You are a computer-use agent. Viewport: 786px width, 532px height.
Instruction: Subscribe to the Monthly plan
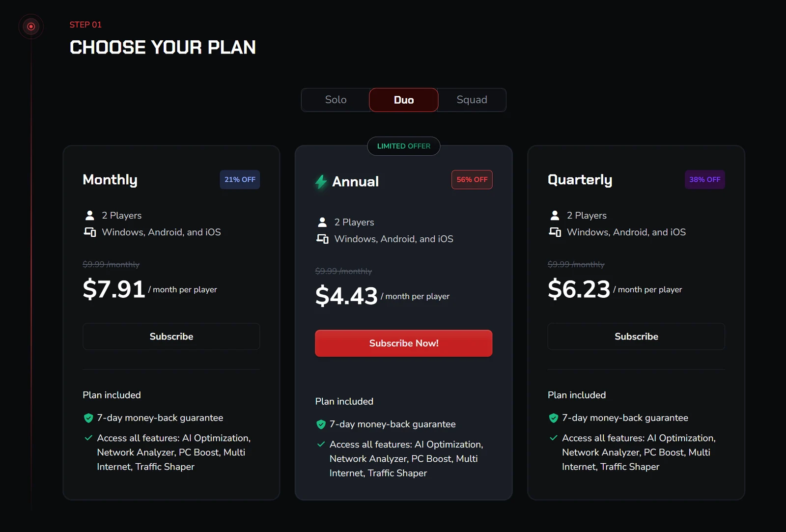pos(171,336)
